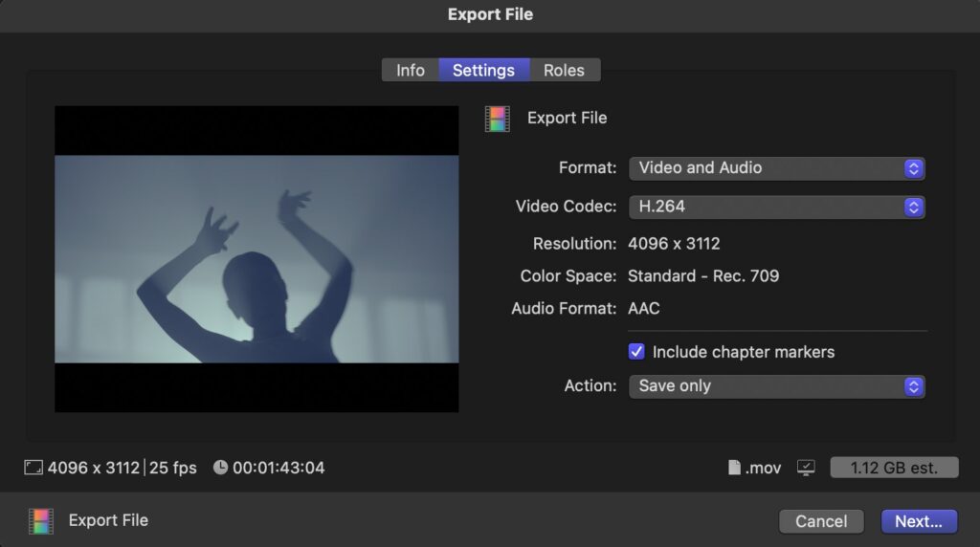
Task: Click the clock duration icon
Action: coord(220,467)
